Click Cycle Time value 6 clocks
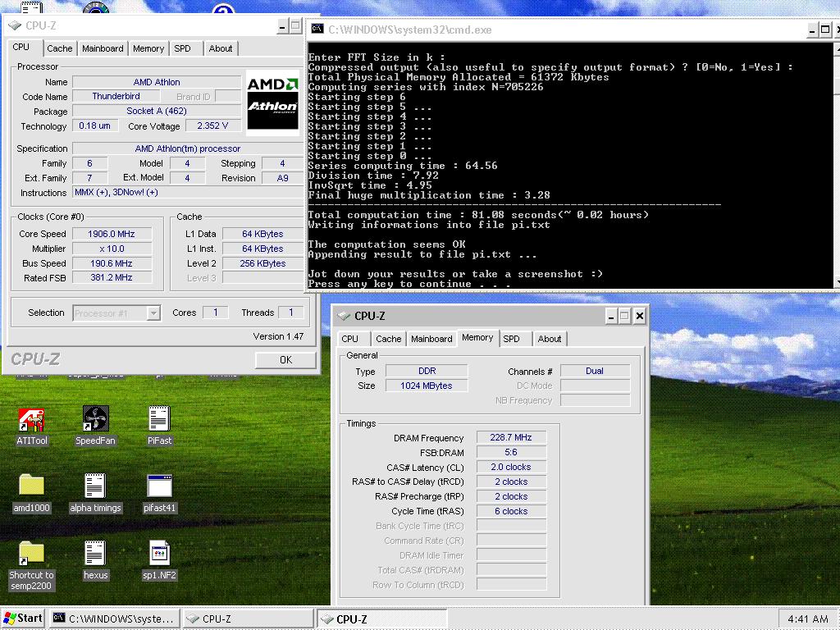 click(511, 511)
